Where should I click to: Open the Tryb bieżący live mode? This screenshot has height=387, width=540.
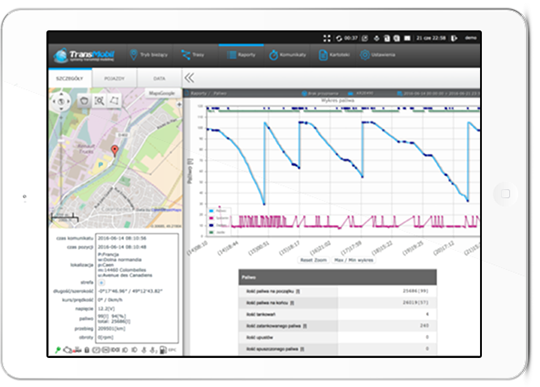[148, 55]
